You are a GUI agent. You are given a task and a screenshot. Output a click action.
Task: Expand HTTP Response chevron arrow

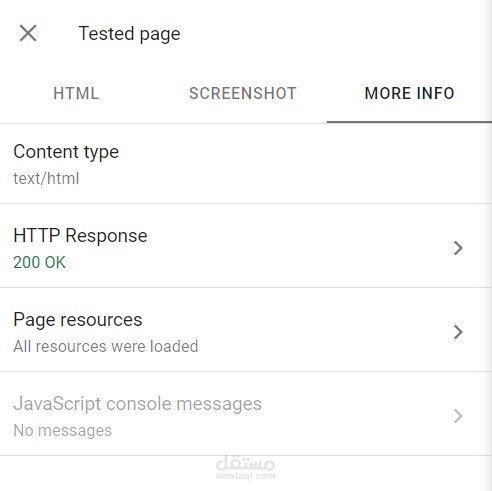[x=458, y=248]
